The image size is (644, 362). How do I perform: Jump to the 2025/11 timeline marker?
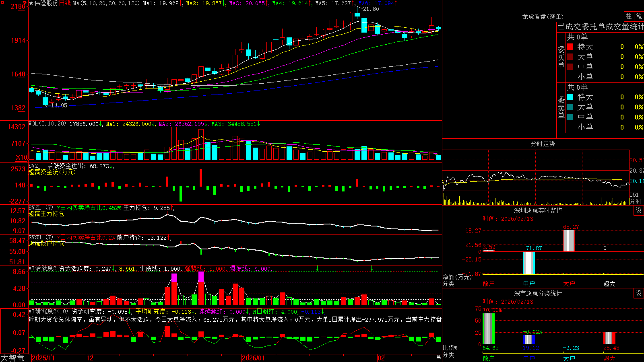(43, 358)
